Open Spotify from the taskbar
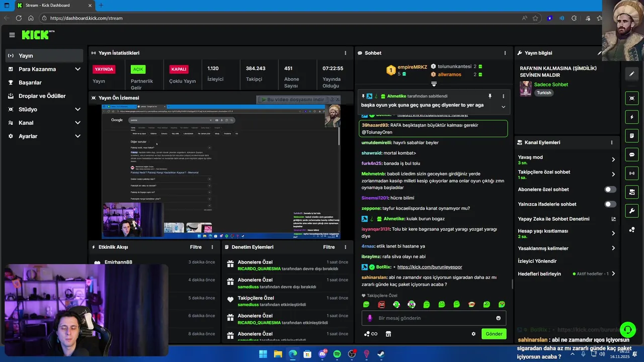644x362 pixels. pyautogui.click(x=337, y=354)
